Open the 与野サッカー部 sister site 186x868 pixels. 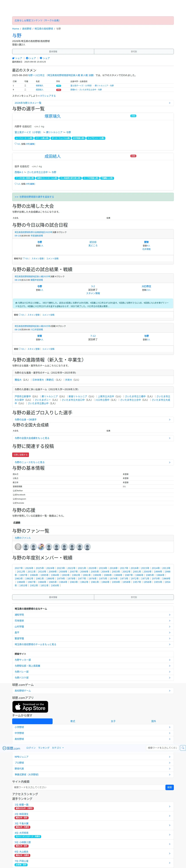click(93, 660)
